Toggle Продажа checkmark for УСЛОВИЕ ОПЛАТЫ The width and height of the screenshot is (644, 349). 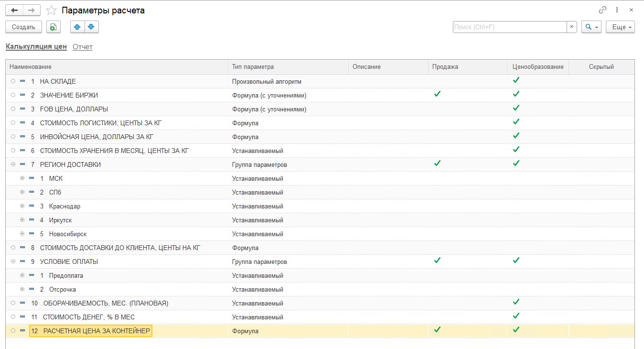coord(437,261)
